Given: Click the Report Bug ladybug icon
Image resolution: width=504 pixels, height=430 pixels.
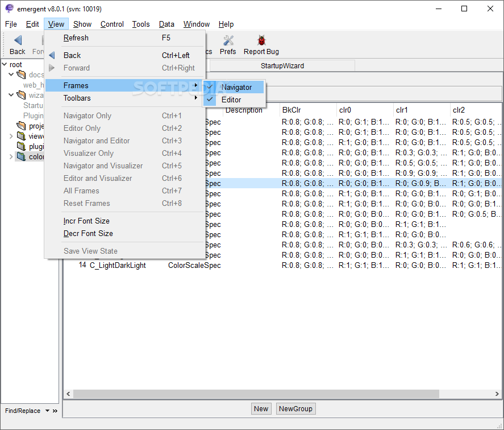Looking at the screenshot, I should click(261, 40).
